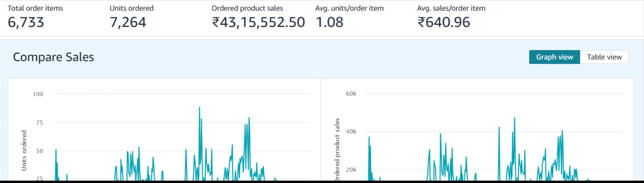Viewport: 644px width, 183px height.
Task: Click the Total order items label
Action: (x=35, y=8)
